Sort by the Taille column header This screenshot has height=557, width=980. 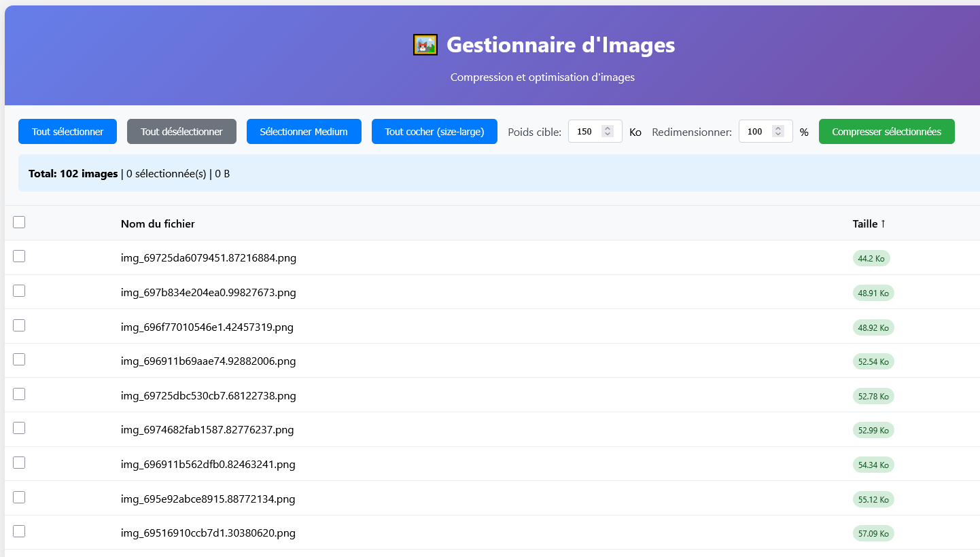click(869, 224)
